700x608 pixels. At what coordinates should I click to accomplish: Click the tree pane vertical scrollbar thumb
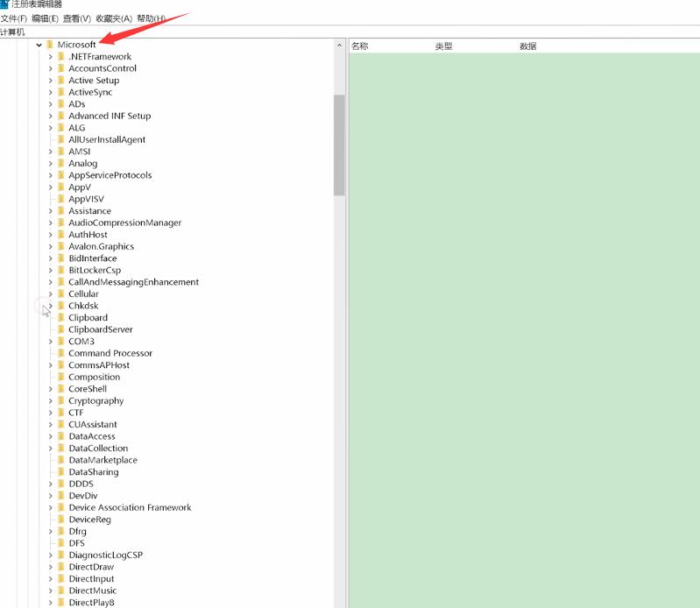(339, 145)
